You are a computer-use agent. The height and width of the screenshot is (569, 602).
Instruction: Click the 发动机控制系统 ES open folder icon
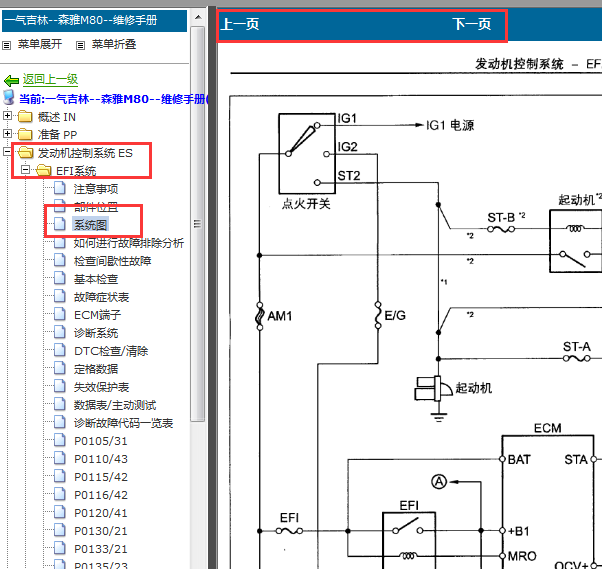tap(26, 152)
